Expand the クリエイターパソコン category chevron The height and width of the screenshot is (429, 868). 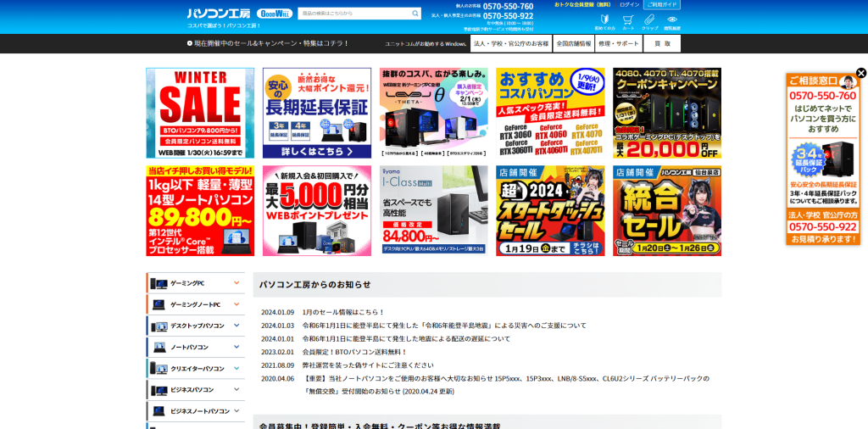236,369
